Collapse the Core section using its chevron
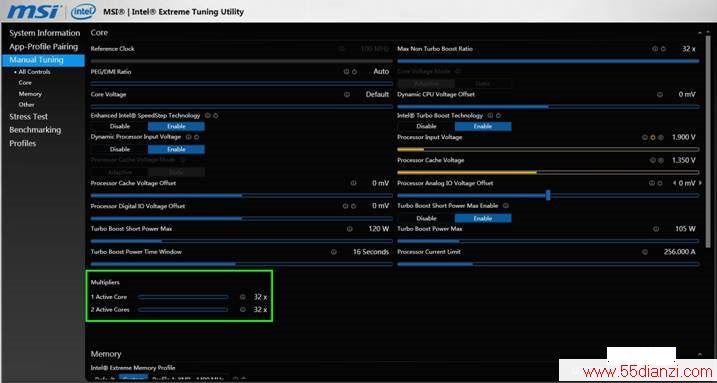Image resolution: width=717 pixels, height=383 pixels. click(700, 33)
